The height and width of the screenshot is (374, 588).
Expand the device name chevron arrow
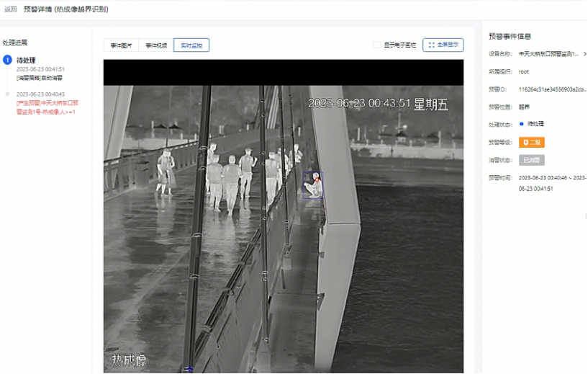point(584,54)
